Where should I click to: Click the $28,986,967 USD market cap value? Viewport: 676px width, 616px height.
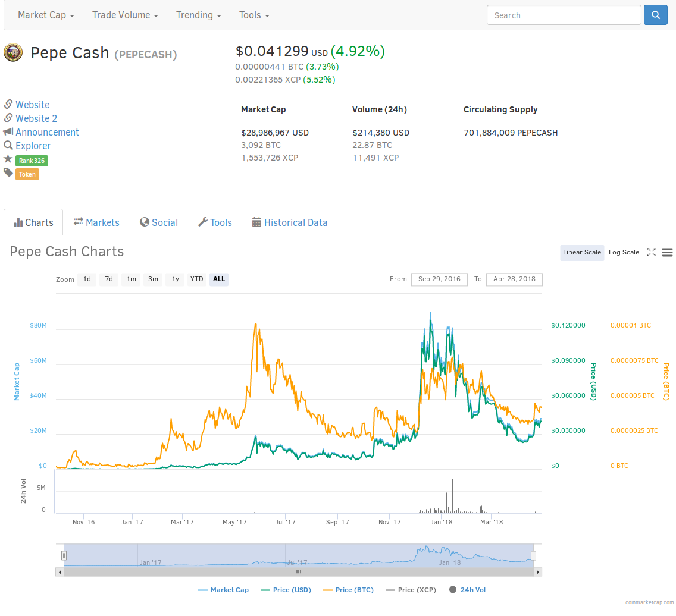pyautogui.click(x=275, y=133)
